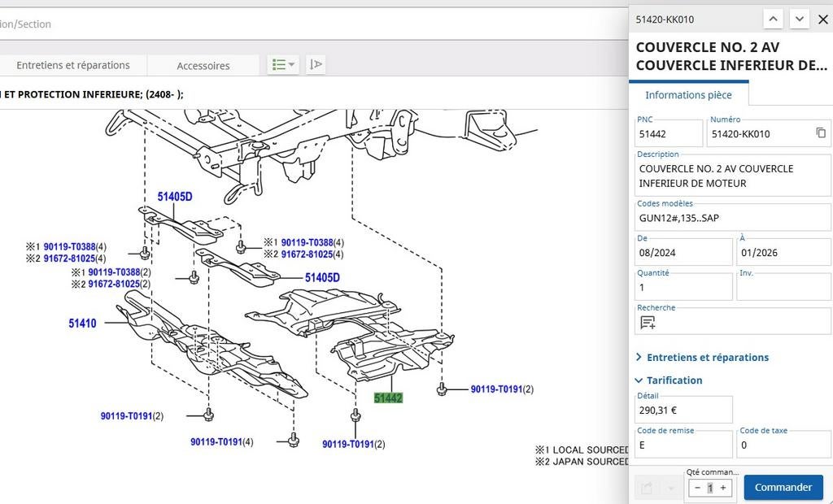
Task: Click highlighted 51442 label in diagram
Action: [x=388, y=398]
